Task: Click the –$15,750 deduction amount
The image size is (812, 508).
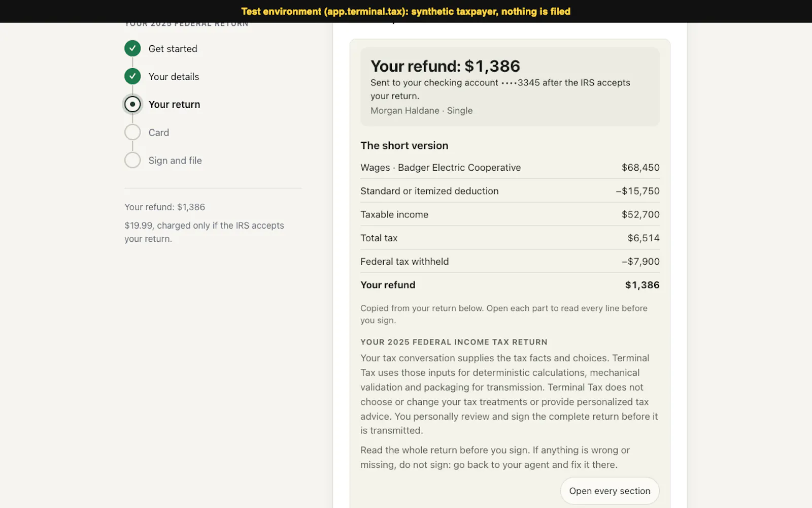Action: pyautogui.click(x=637, y=191)
